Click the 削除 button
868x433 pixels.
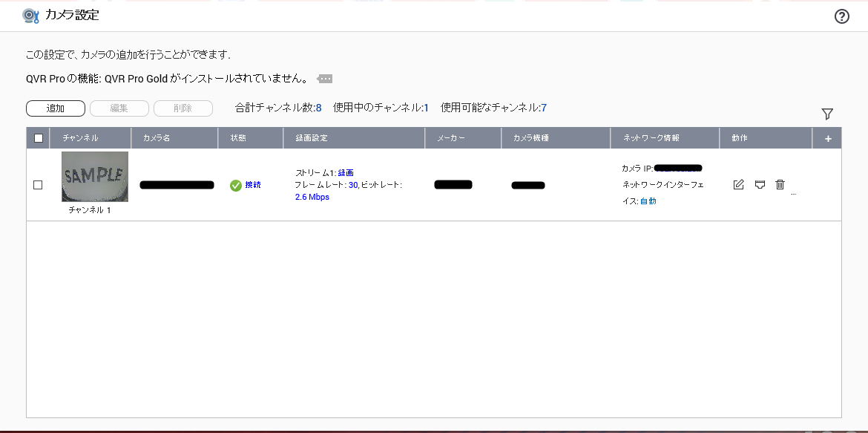[183, 108]
